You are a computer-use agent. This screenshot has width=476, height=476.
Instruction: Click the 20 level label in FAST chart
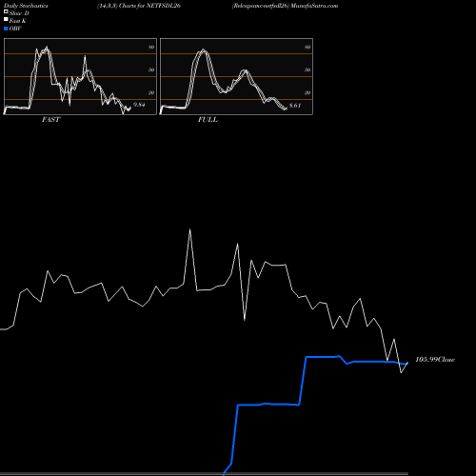coord(151,92)
